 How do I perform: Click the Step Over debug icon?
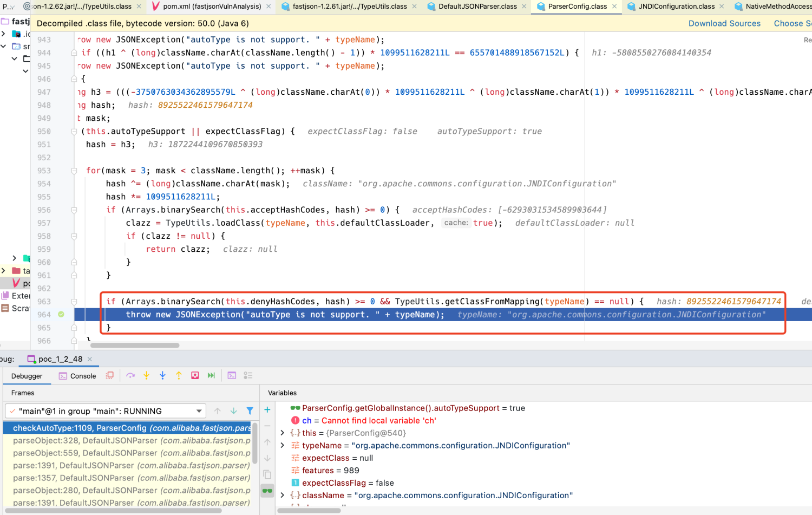[x=130, y=375]
